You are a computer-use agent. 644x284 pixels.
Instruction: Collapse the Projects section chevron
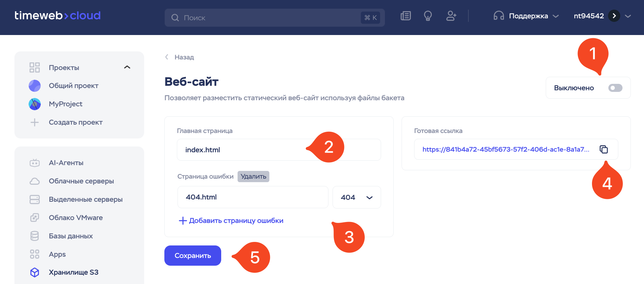[x=127, y=67]
